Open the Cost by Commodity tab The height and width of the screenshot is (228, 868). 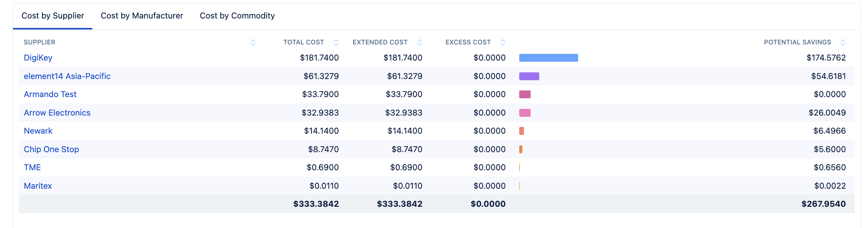pyautogui.click(x=237, y=16)
